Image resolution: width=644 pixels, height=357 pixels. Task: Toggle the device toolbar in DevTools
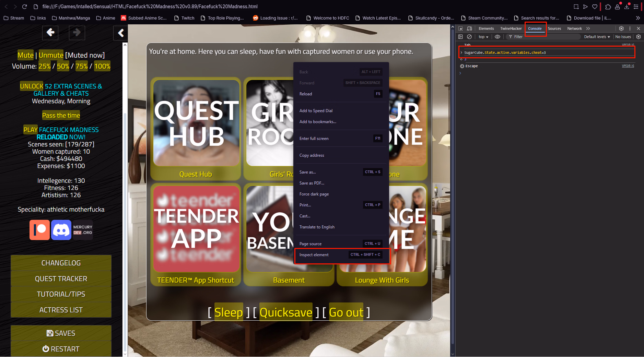coord(469,28)
